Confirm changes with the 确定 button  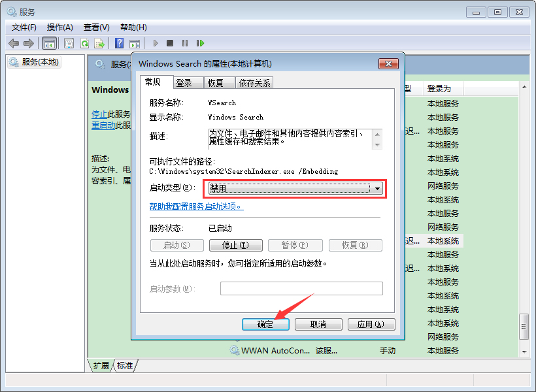pos(265,324)
